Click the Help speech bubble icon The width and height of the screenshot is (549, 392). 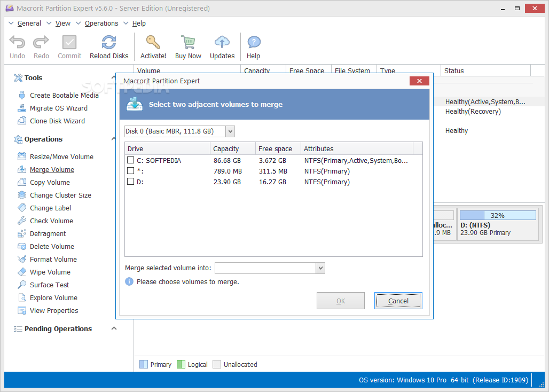click(x=254, y=42)
